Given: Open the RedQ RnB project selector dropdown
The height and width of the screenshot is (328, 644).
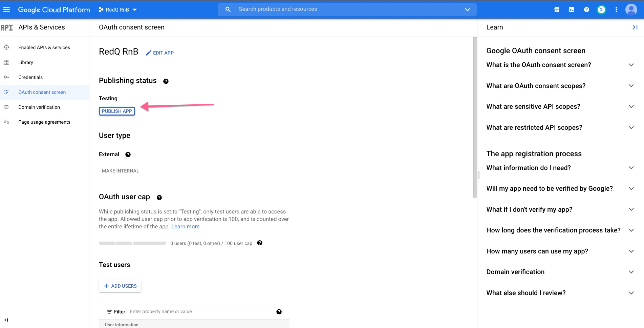Looking at the screenshot, I should click(117, 9).
